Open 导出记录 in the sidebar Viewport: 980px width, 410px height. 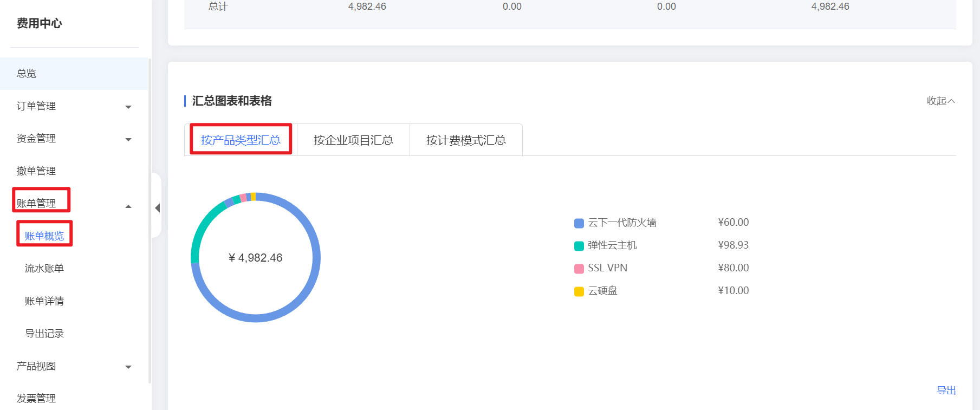[44, 334]
